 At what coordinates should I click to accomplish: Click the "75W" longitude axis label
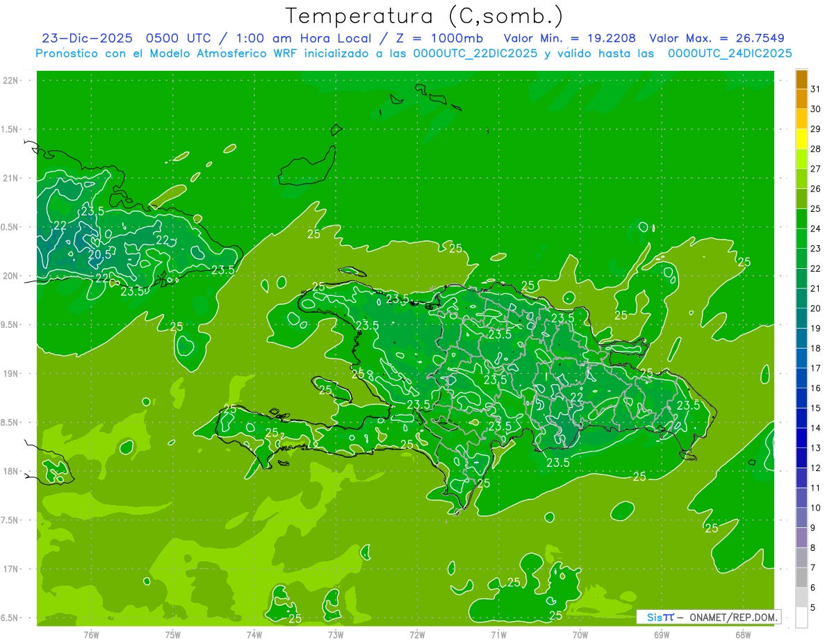pos(172,635)
